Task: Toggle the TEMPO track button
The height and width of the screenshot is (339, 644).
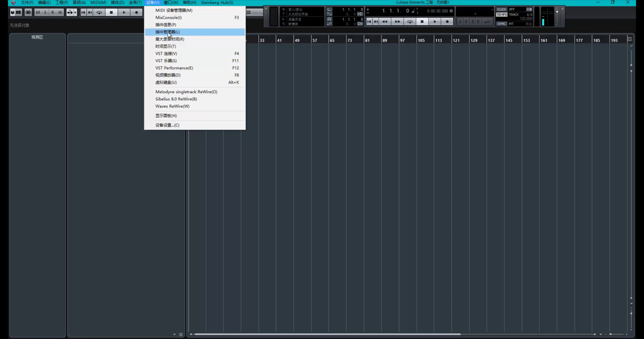Action: click(502, 15)
